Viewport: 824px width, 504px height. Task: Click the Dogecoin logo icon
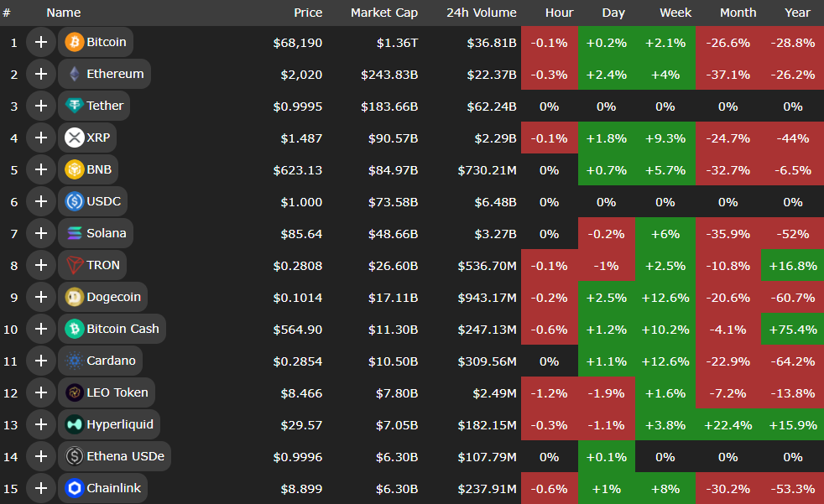point(74,297)
